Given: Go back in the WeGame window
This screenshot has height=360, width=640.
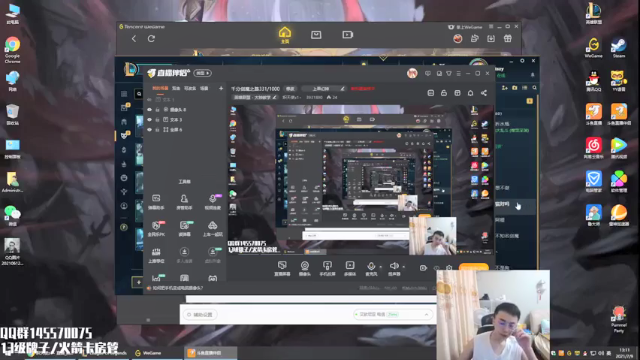Looking at the screenshot, I should pyautogui.click(x=134, y=39).
